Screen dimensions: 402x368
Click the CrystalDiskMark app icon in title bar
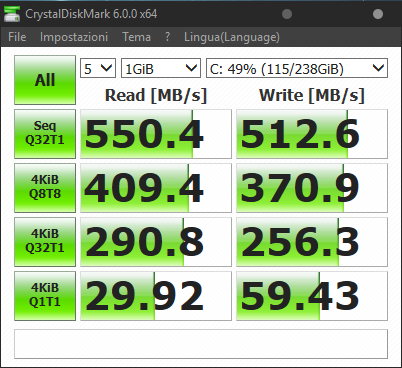[12, 14]
